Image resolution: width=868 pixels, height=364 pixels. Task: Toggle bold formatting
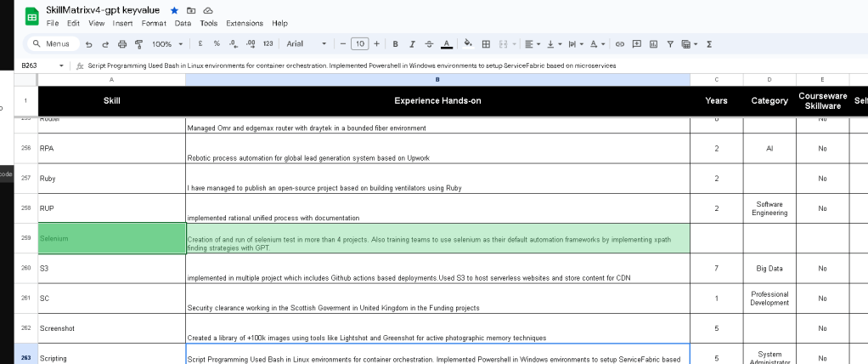[x=395, y=43]
